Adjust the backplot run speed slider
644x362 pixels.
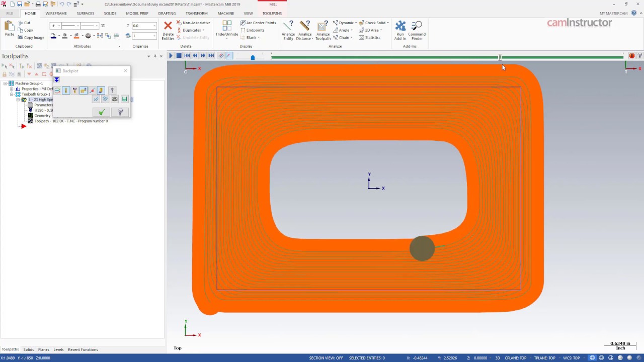pyautogui.click(x=253, y=57)
